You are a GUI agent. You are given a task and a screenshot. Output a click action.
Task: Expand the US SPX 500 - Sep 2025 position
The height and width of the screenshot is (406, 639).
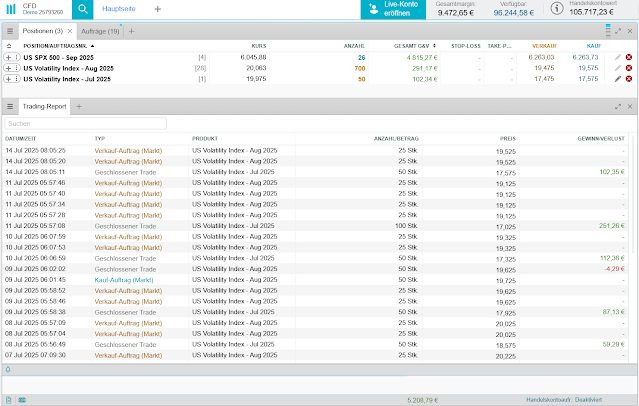(8, 57)
